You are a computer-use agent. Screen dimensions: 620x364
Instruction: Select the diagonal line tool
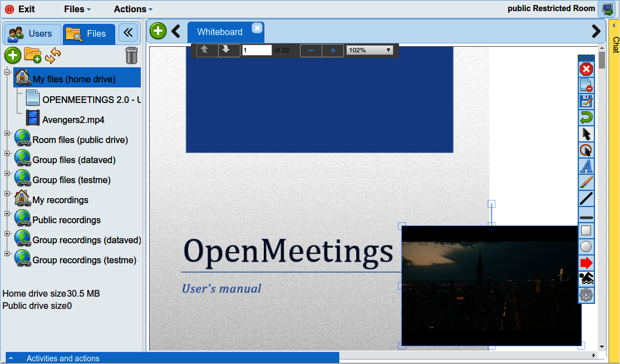[x=586, y=198]
